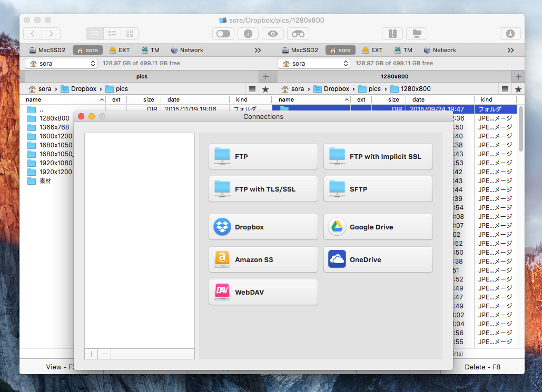Click the Dropbox connection icon
This screenshot has height=392, width=542.
click(x=222, y=227)
